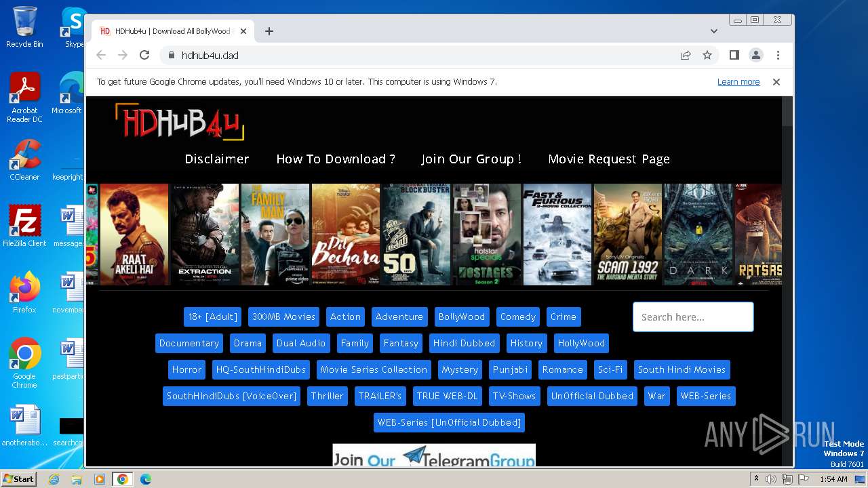
Task: Reload the page with the refresh icon
Action: [x=144, y=55]
